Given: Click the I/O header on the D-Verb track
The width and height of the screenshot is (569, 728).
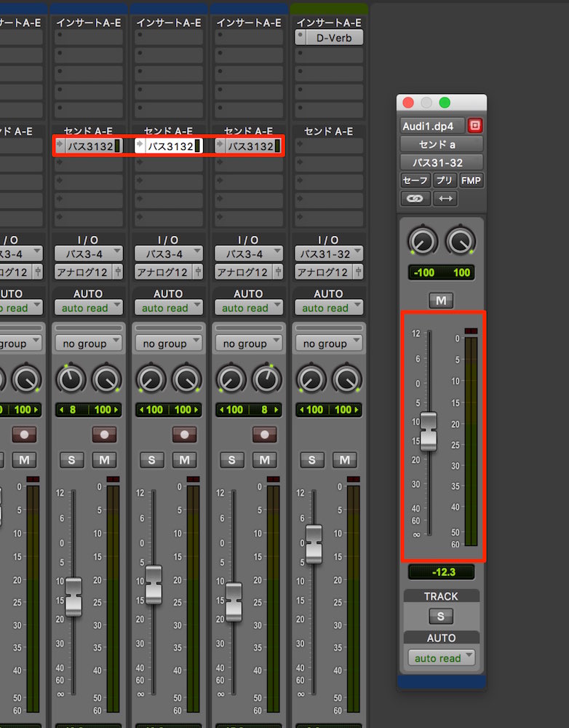Looking at the screenshot, I should click(x=328, y=240).
